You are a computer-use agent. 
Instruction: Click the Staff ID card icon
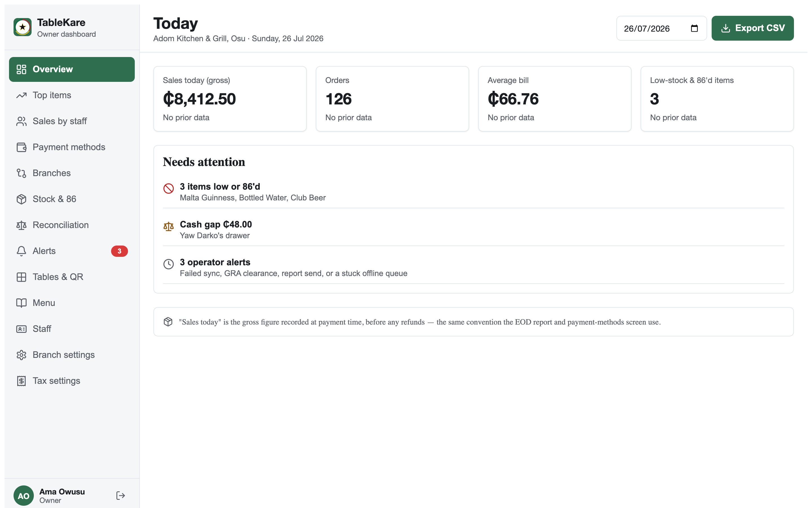click(21, 329)
